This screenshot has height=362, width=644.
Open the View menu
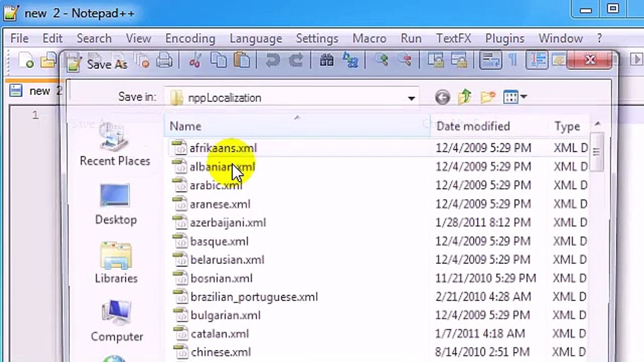(138, 38)
